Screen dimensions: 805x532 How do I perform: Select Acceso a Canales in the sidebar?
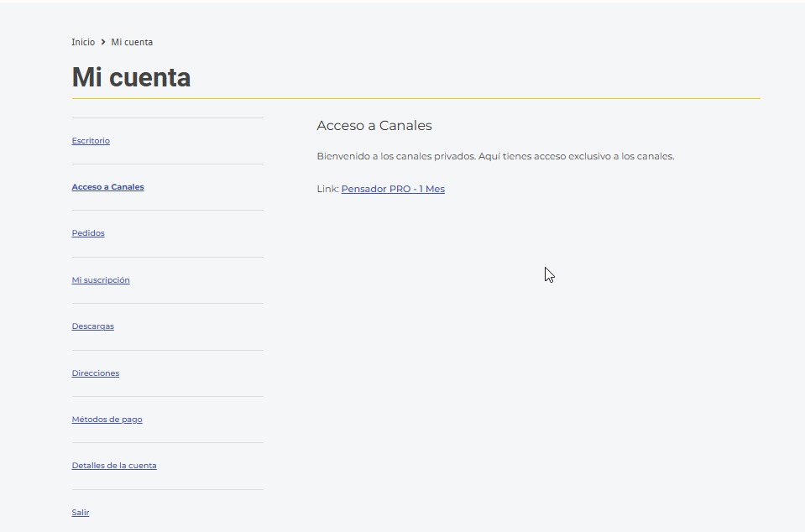[x=107, y=187]
